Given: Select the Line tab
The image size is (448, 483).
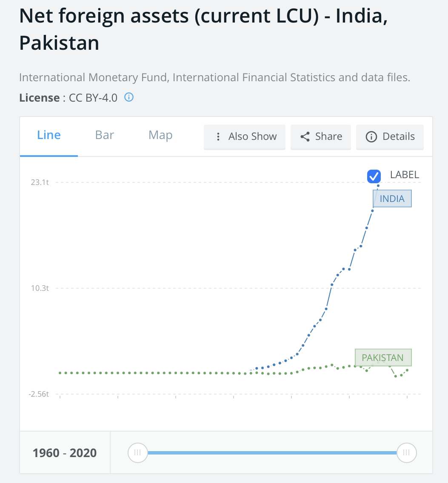Looking at the screenshot, I should click(49, 135).
